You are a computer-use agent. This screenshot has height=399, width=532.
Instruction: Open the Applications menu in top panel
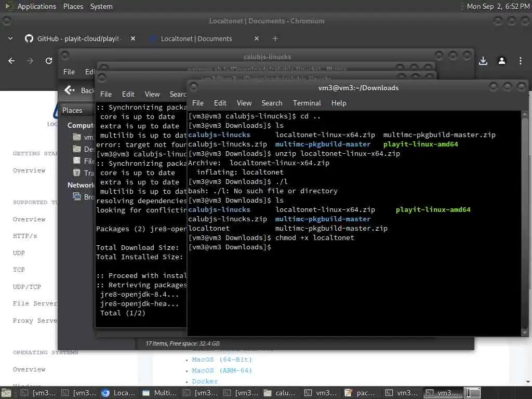coord(37,6)
